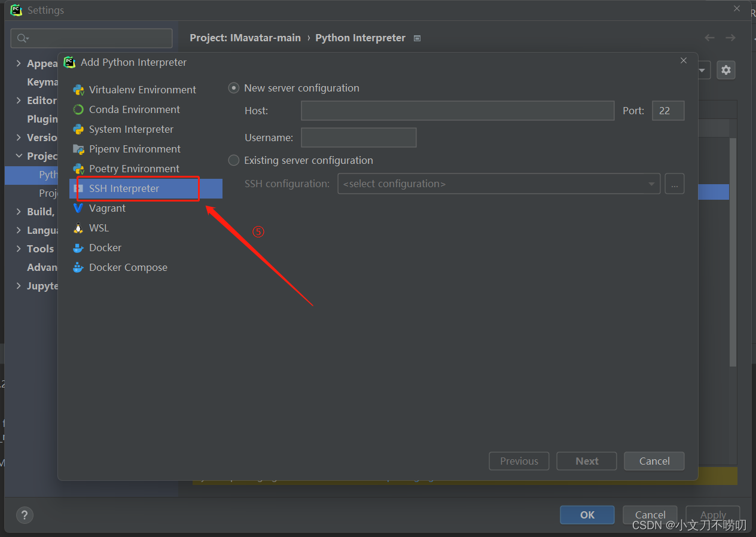Click the System Interpreter Python icon

tap(78, 129)
